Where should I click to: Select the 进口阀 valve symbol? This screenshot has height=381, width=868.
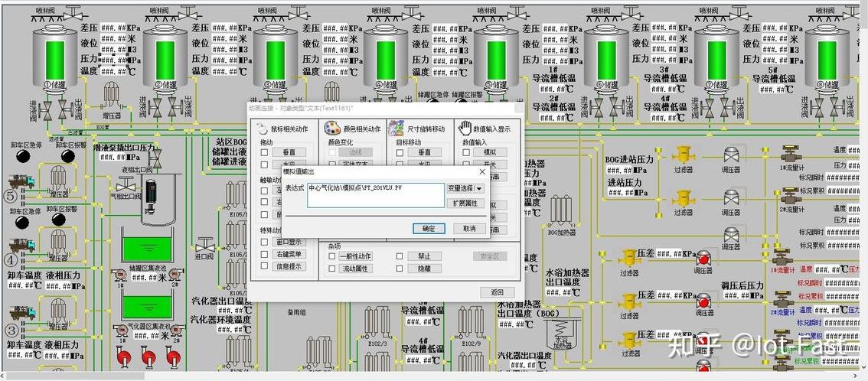tap(204, 244)
